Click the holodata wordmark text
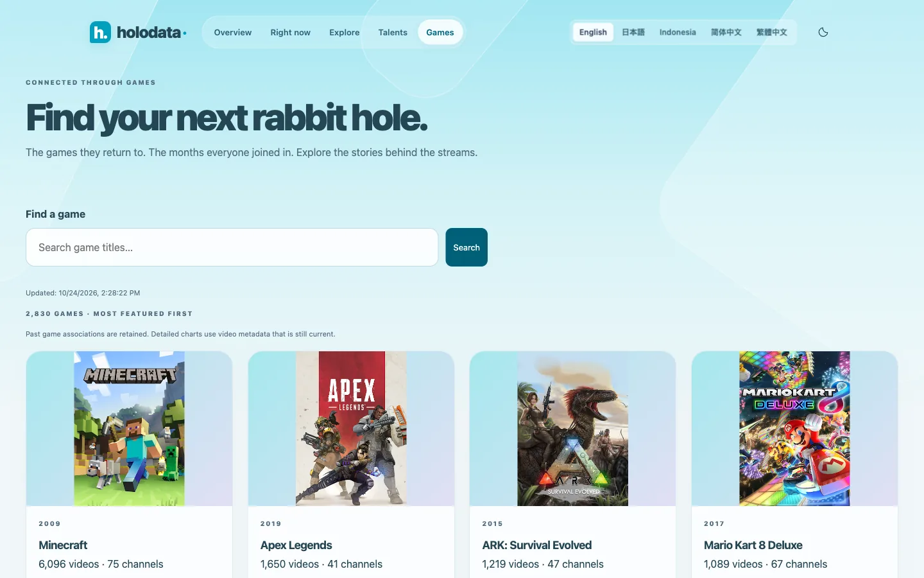Viewport: 924px width, 578px height. point(149,32)
